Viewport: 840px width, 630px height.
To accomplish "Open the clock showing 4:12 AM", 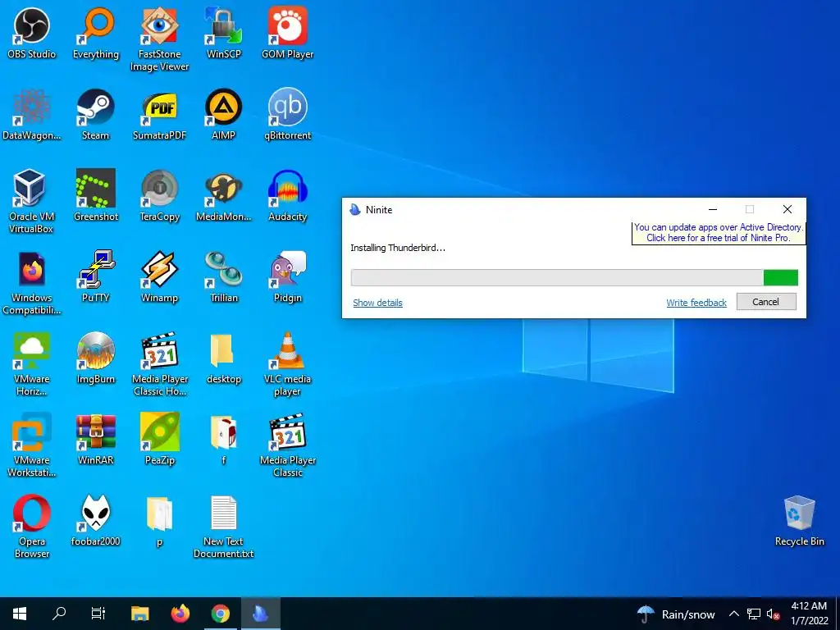I will click(x=809, y=614).
